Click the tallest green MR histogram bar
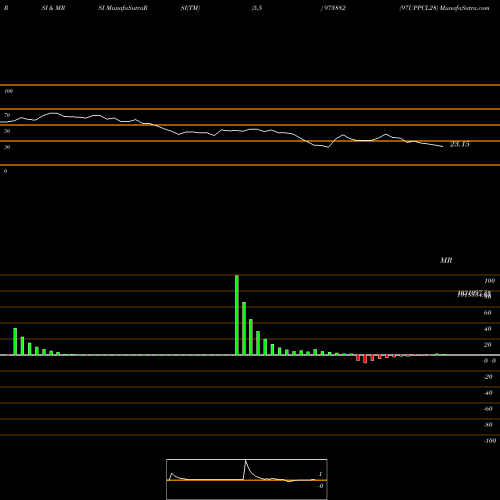The width and height of the screenshot is (500, 500). point(237,315)
